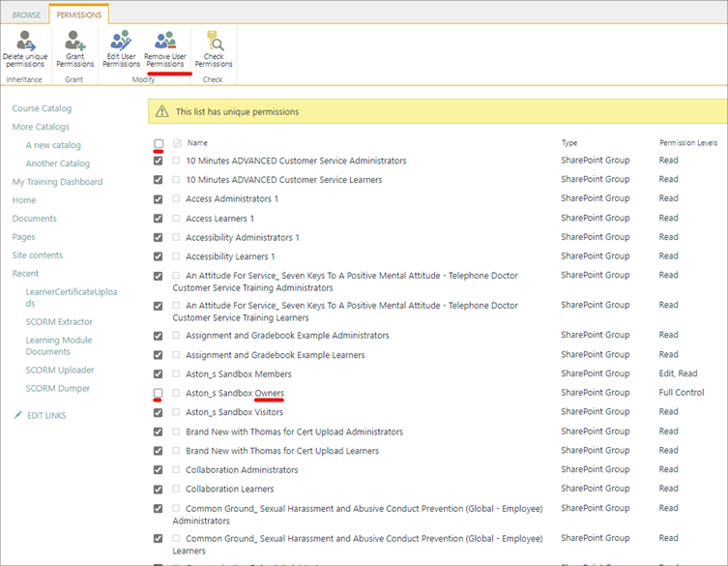Toggle the select-all checkbox in header row

[159, 143]
